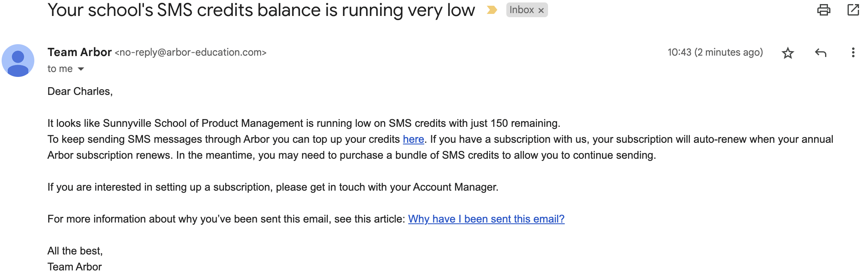
Task: Click the "Dear Charles," greeting line
Action: [80, 91]
